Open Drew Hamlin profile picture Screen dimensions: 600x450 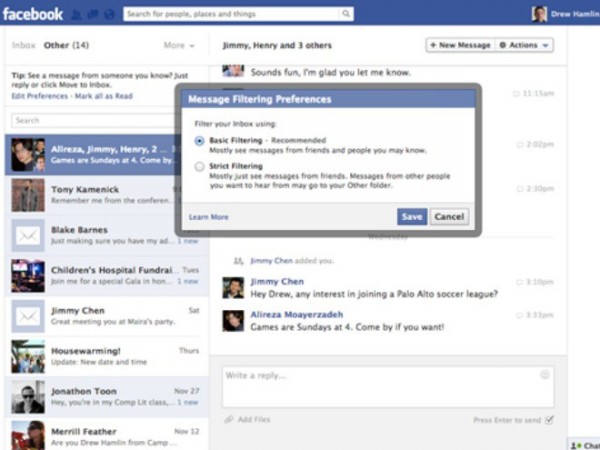(539, 14)
